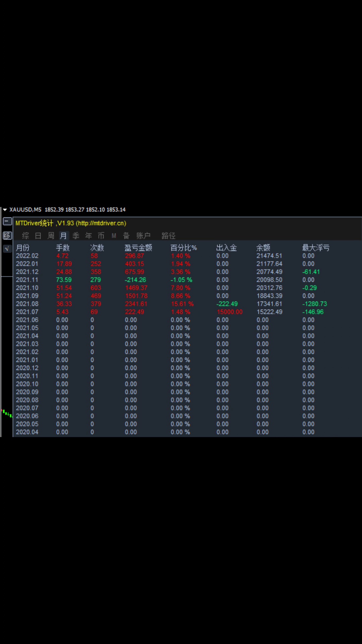Click the 手数 column header
The height and width of the screenshot is (644, 362).
(63, 248)
